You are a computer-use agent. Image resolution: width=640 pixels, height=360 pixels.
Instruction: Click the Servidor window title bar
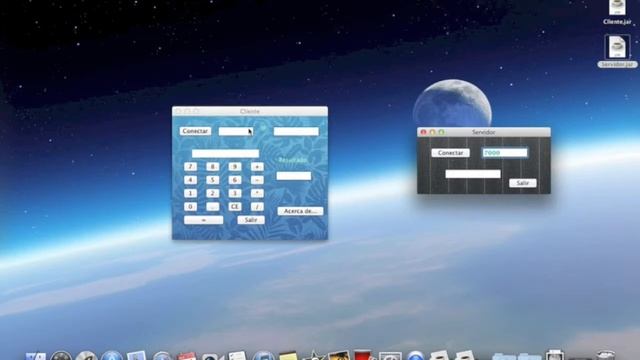484,132
